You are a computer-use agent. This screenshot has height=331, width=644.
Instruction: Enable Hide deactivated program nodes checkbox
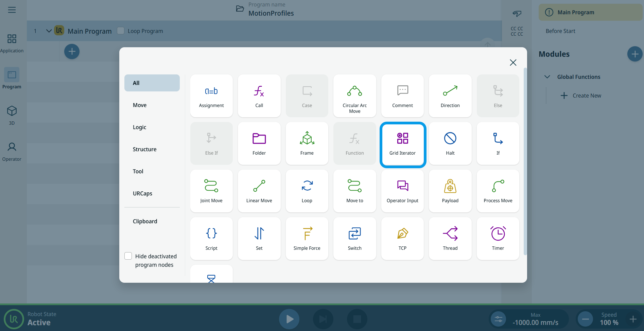click(128, 256)
